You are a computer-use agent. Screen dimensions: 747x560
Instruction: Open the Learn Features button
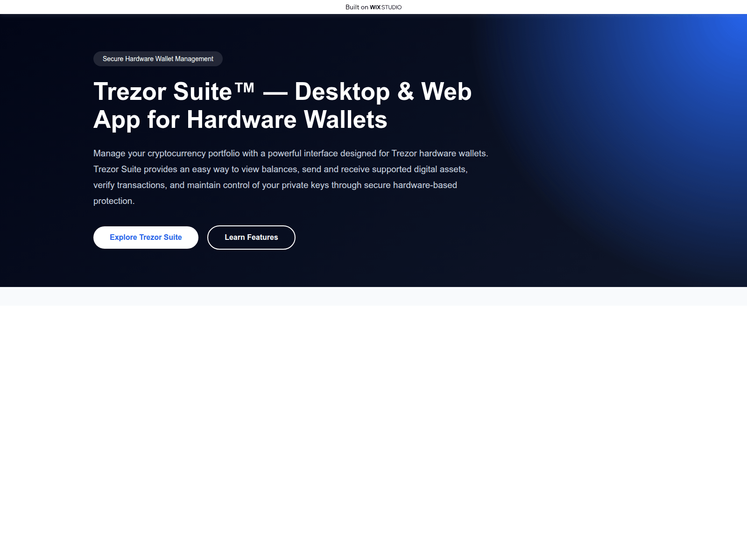tap(251, 238)
